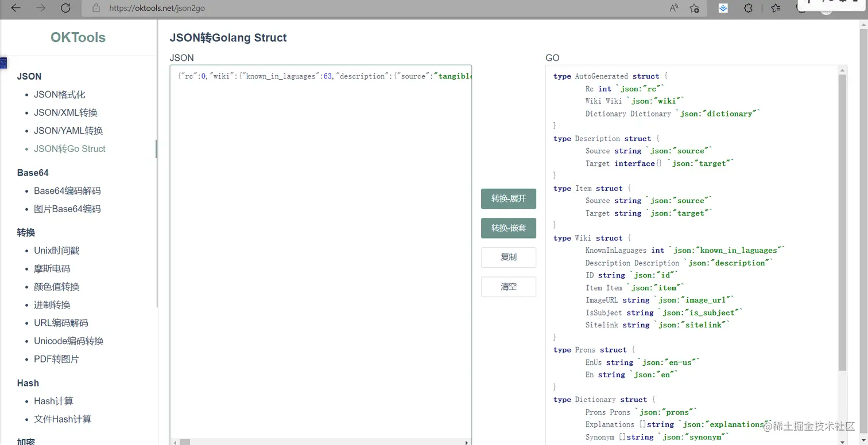Click the GO output vertical scrollbar
The image size is (868, 445).
842,222
